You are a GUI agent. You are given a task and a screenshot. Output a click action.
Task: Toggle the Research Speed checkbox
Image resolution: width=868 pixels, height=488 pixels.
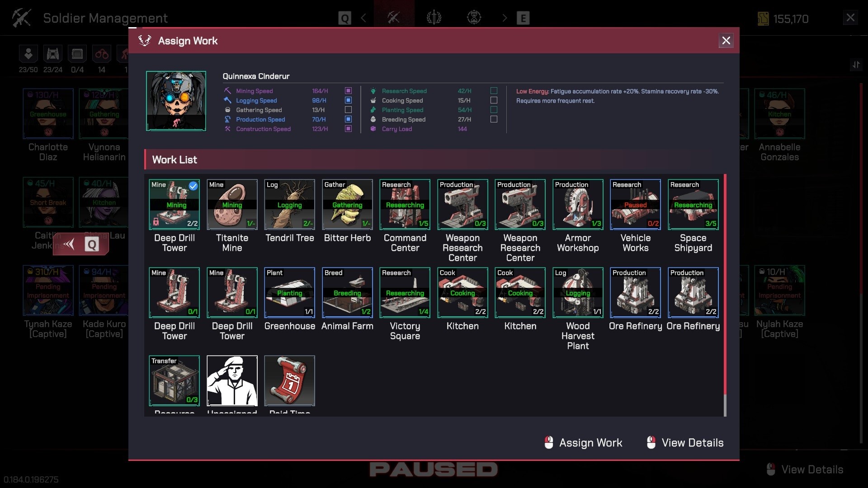(x=494, y=91)
